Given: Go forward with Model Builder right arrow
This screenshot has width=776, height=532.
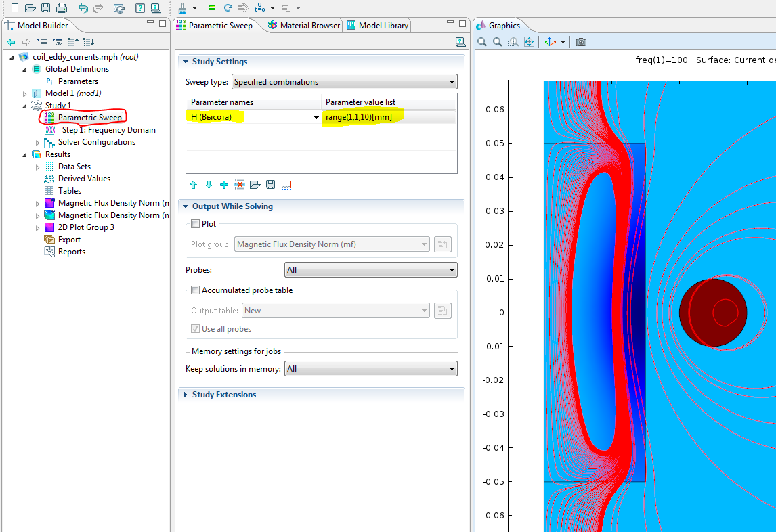Looking at the screenshot, I should click(26, 42).
